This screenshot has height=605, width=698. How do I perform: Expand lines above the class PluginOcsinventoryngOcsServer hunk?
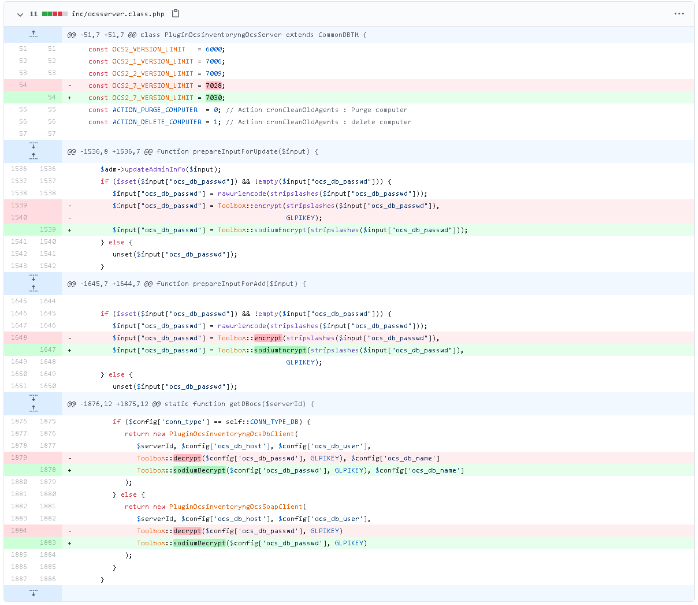[x=33, y=34]
